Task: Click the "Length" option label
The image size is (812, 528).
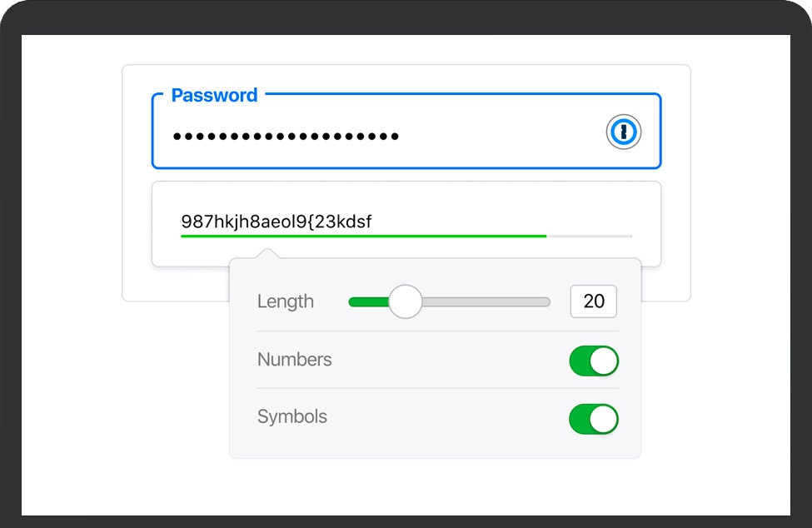Action: [x=286, y=301]
